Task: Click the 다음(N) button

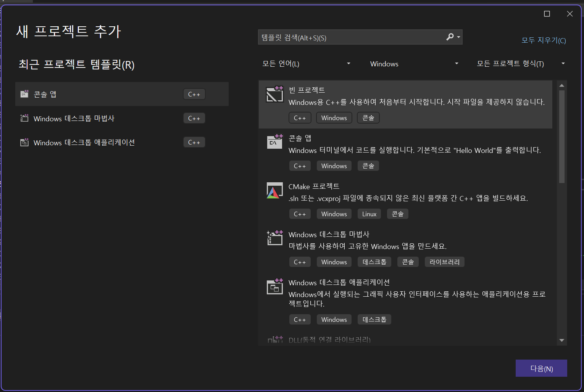Action: coord(541,368)
